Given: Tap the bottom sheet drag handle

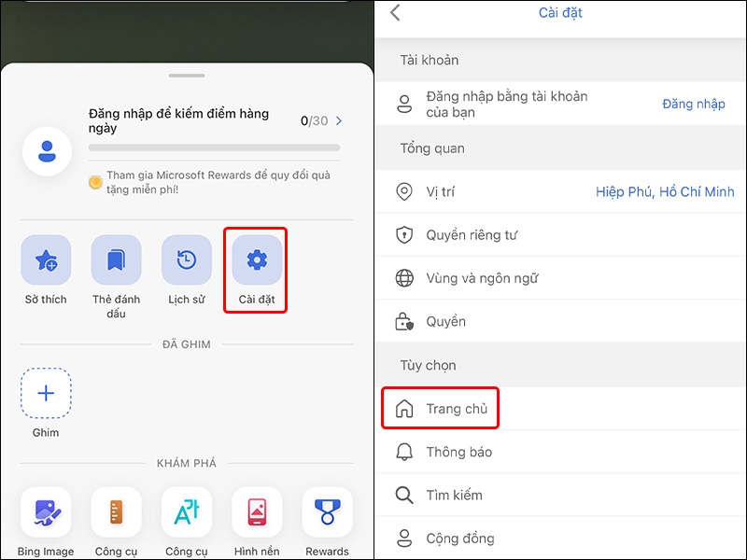Looking at the screenshot, I should [x=187, y=76].
